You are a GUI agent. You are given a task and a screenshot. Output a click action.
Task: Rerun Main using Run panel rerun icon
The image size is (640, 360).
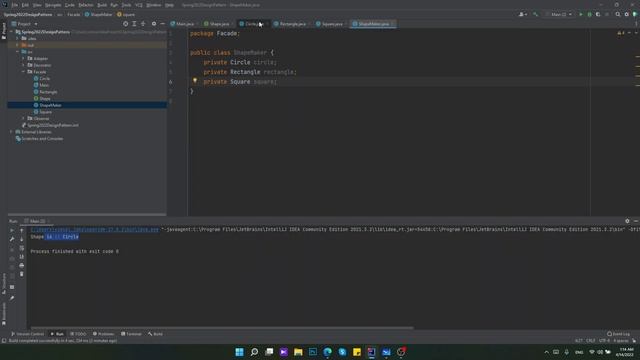pos(12,230)
